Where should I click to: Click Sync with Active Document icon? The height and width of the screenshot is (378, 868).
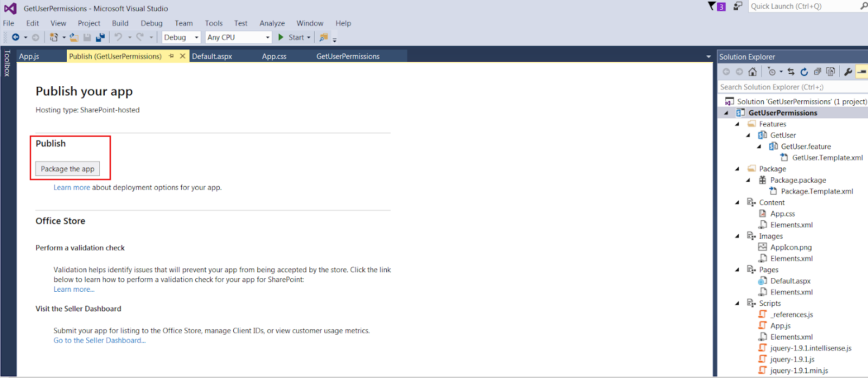click(791, 72)
